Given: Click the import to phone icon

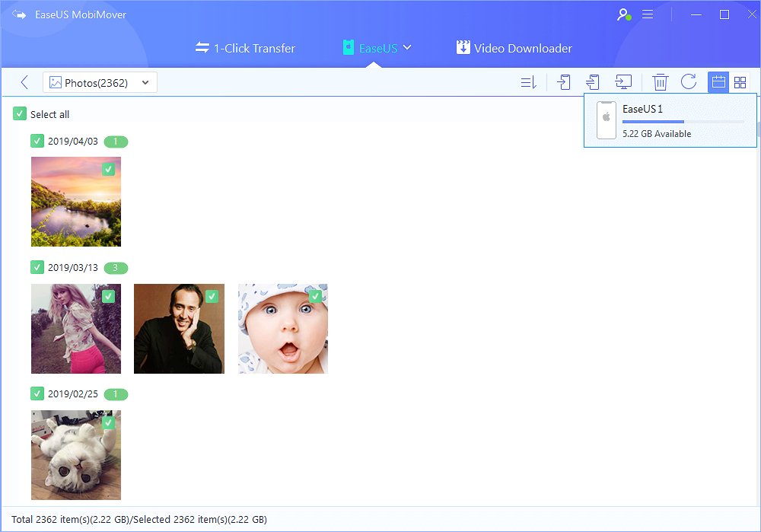Looking at the screenshot, I should coord(563,82).
